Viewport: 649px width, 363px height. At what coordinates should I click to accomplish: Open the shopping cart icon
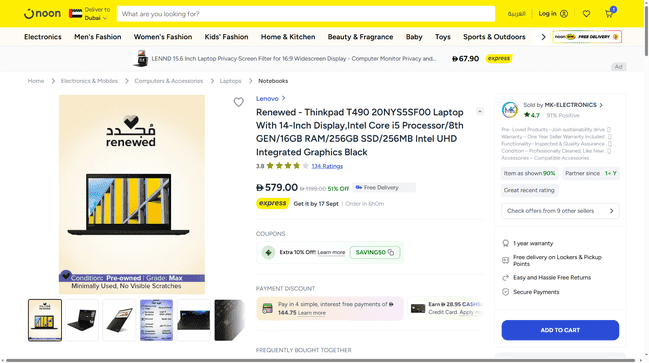[x=609, y=14]
